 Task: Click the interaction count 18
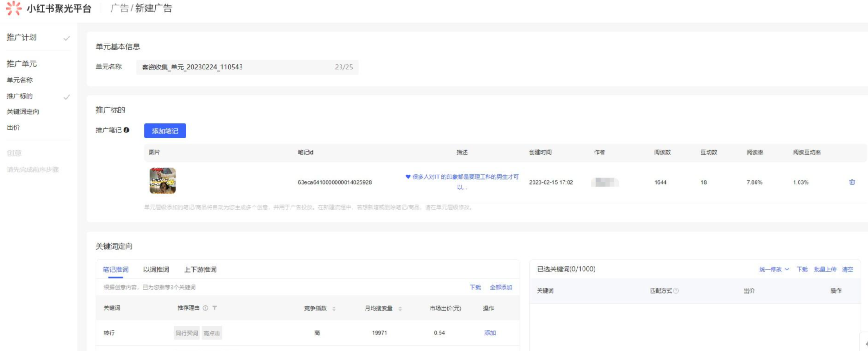pyautogui.click(x=704, y=182)
